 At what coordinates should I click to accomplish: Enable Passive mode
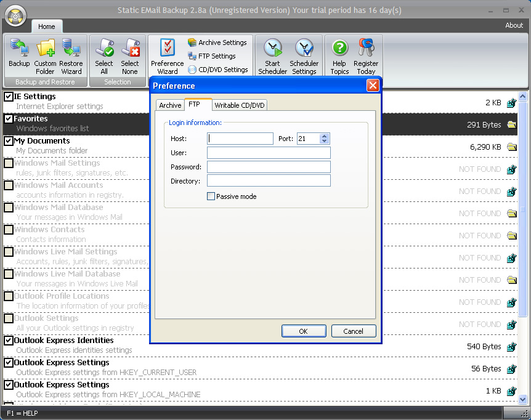pyautogui.click(x=210, y=196)
